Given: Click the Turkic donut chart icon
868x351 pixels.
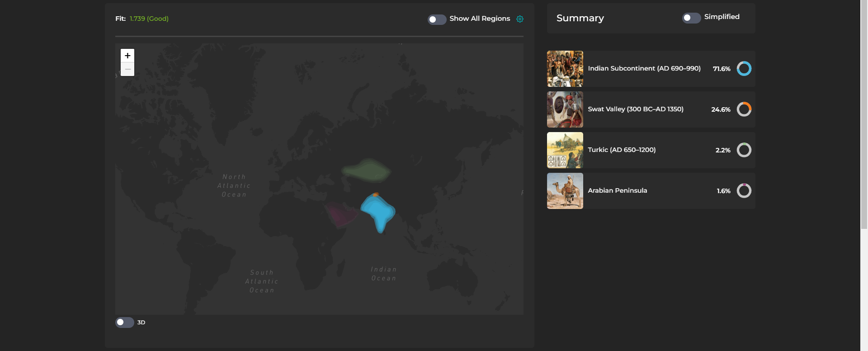Looking at the screenshot, I should 744,150.
